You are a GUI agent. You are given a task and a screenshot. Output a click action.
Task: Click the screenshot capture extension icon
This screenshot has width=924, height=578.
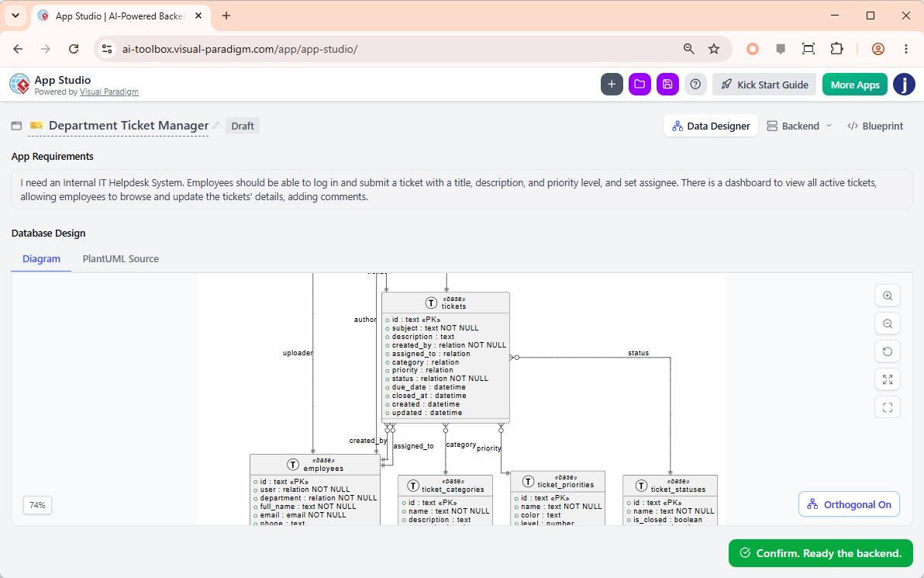[808, 49]
